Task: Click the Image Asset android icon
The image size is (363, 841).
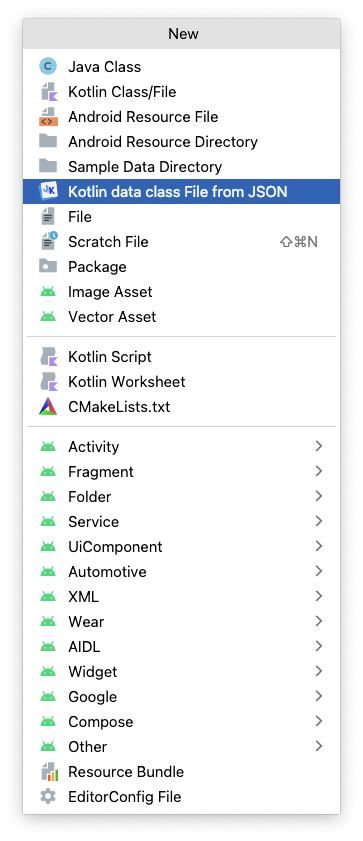Action: (x=48, y=292)
